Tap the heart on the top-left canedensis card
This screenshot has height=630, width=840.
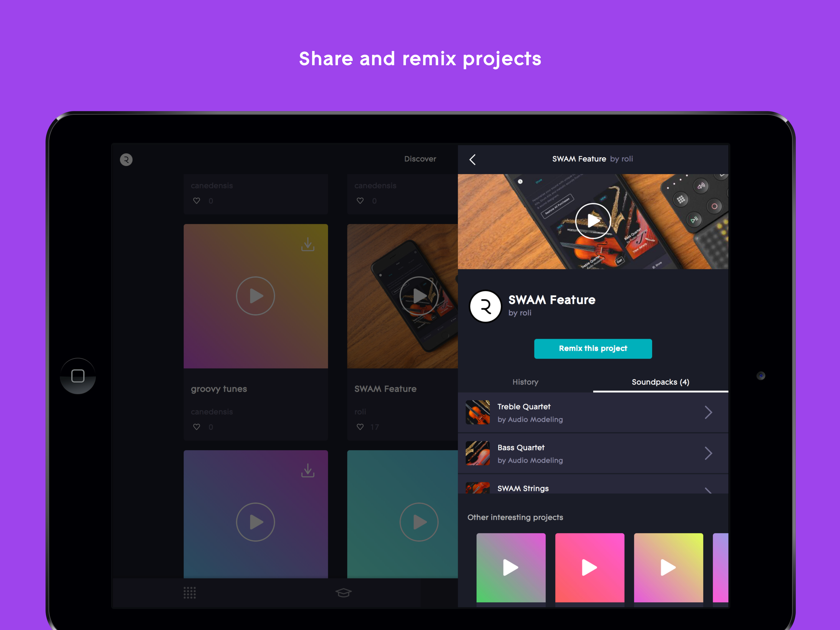[197, 201]
